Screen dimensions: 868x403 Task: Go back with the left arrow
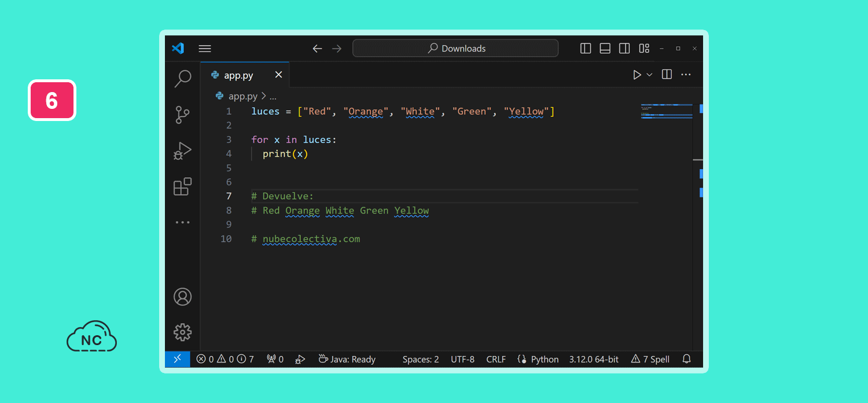coord(317,49)
